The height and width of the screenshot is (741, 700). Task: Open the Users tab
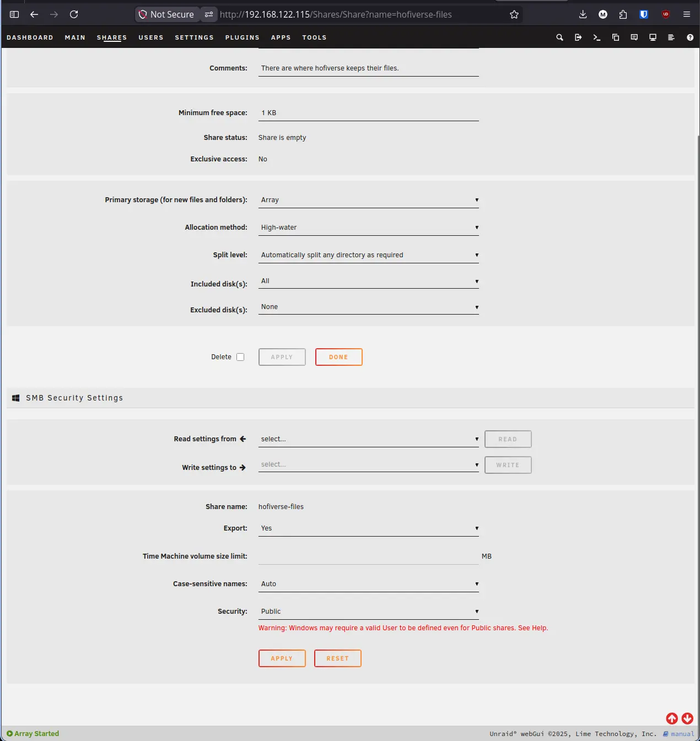(151, 37)
